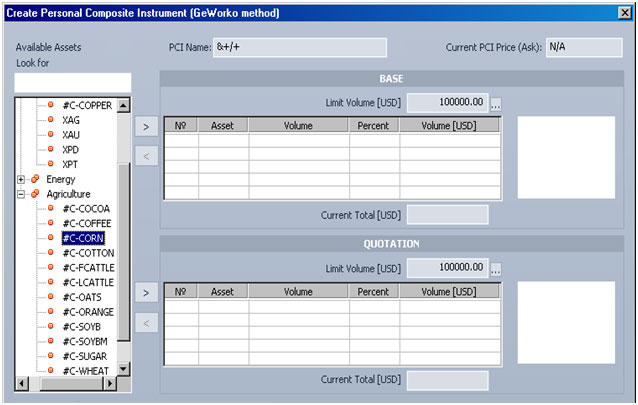Click the #C-COCOA asset icon
The image size is (638, 405).
click(51, 208)
